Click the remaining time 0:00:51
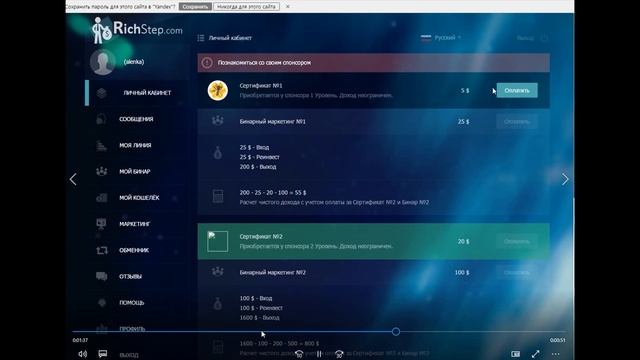Viewport: 640px width, 360px height. [558, 340]
